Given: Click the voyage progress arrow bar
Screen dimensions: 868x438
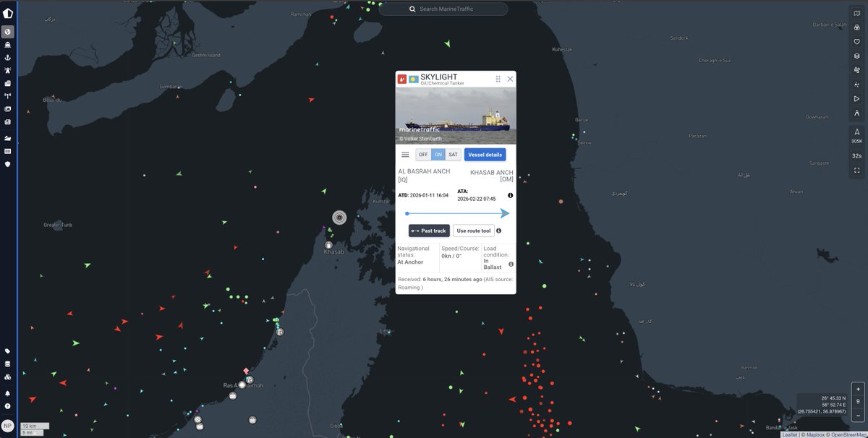Looking at the screenshot, I should click(457, 213).
